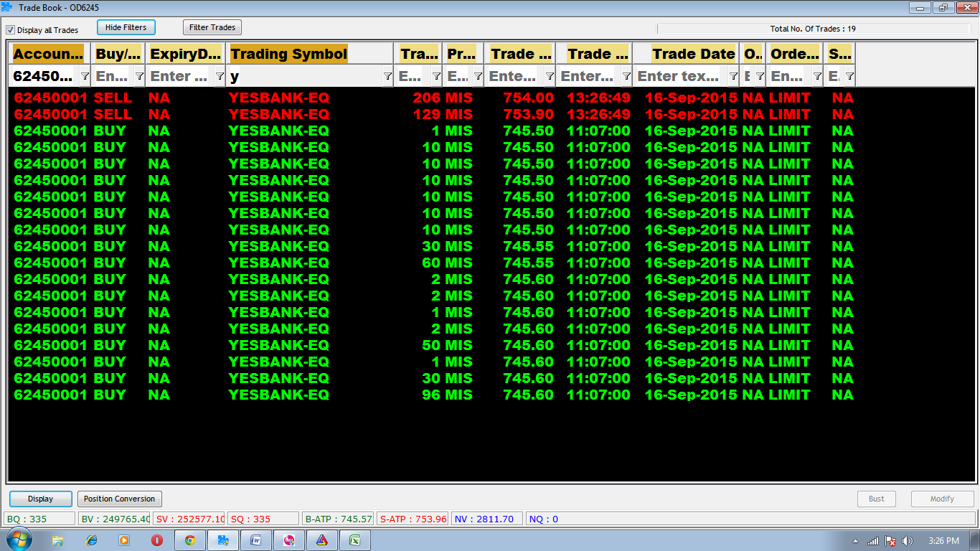The height and width of the screenshot is (551, 980).
Task: Open Opera browser from taskbar
Action: click(157, 540)
